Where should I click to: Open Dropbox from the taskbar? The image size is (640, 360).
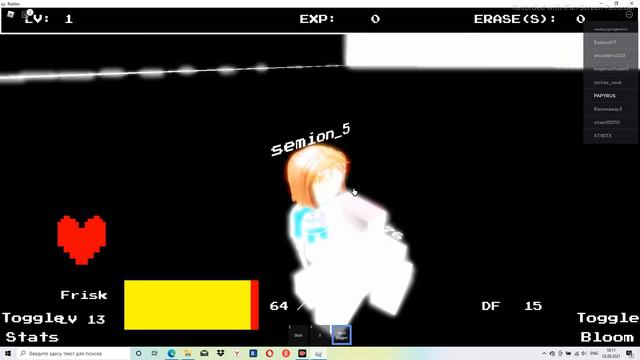220,353
